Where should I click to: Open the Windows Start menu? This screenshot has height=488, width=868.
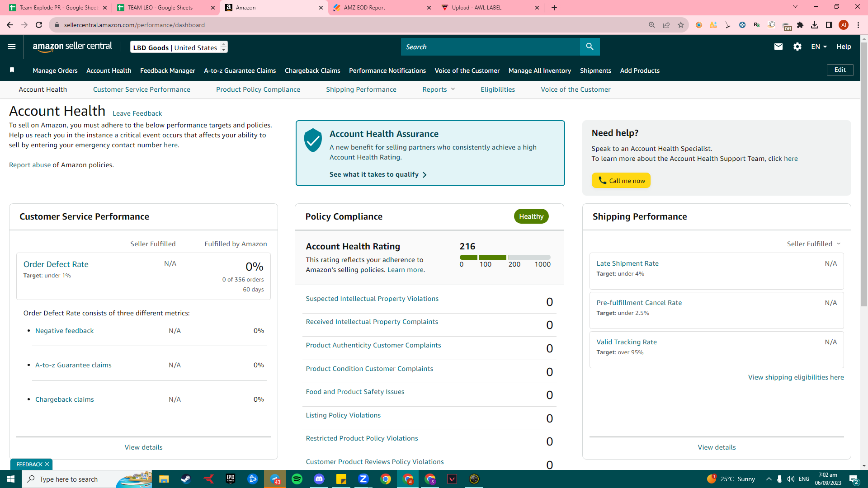tap(11, 479)
